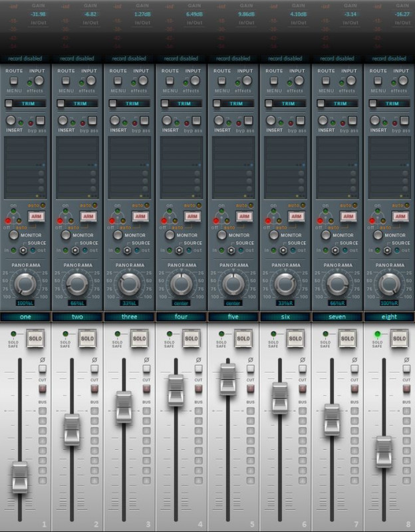Select the channel name label 'seven'
Image resolution: width=415 pixels, height=532 pixels.
tap(337, 317)
